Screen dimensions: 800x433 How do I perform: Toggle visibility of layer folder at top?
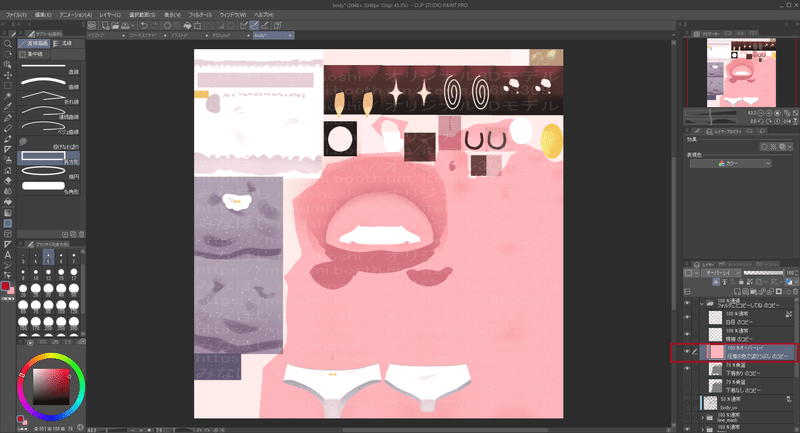click(x=687, y=303)
